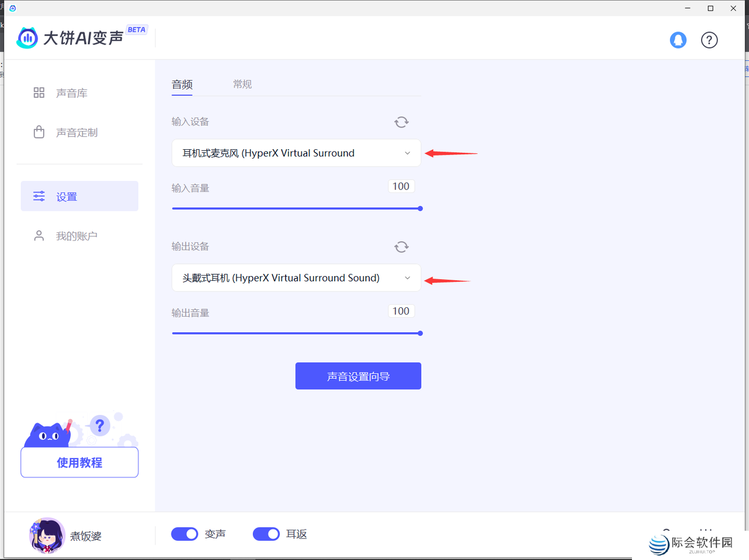This screenshot has height=560, width=749.
Task: Click the 输出音量 slider handle
Action: pos(420,334)
